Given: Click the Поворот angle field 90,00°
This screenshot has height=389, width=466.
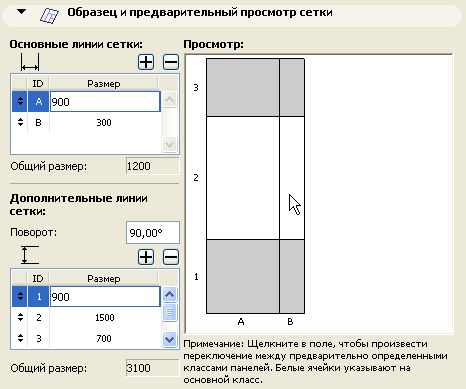Looking at the screenshot, I should (153, 233).
